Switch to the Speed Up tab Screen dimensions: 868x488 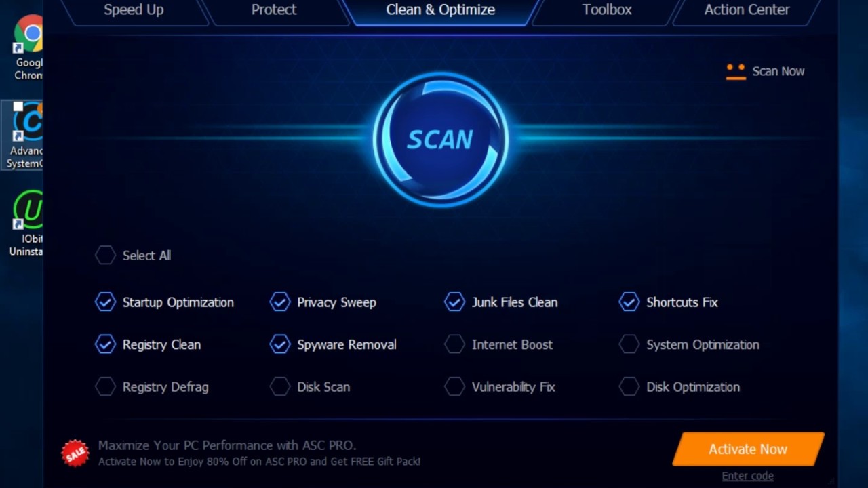coord(134,10)
